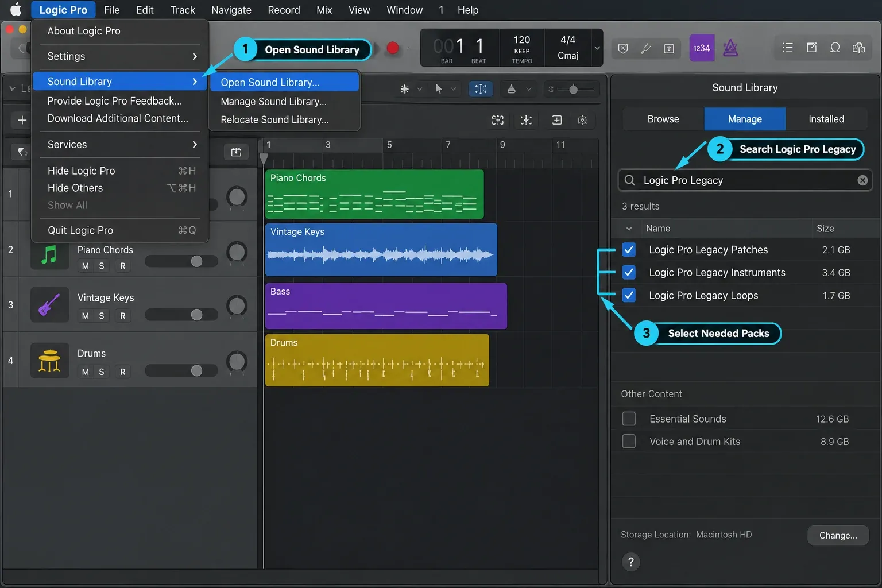Click the green note Piano Chords track icon
This screenshot has width=882, height=588.
coord(49,253)
